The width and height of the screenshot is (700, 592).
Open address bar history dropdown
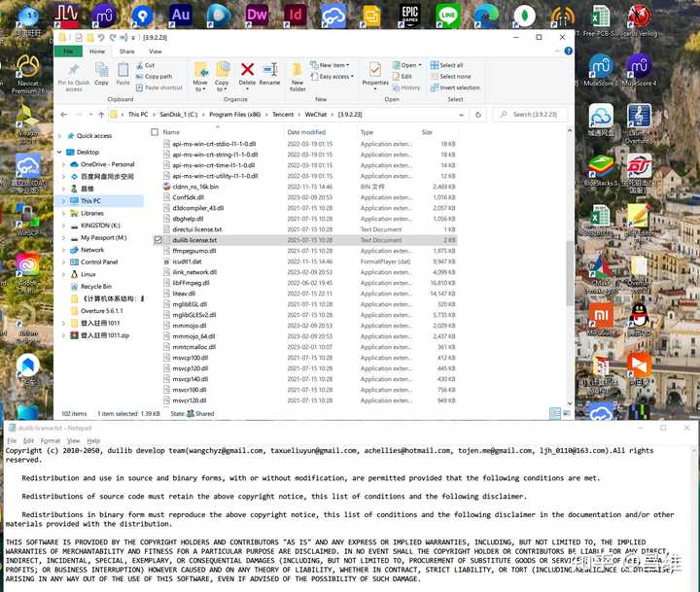point(461,115)
